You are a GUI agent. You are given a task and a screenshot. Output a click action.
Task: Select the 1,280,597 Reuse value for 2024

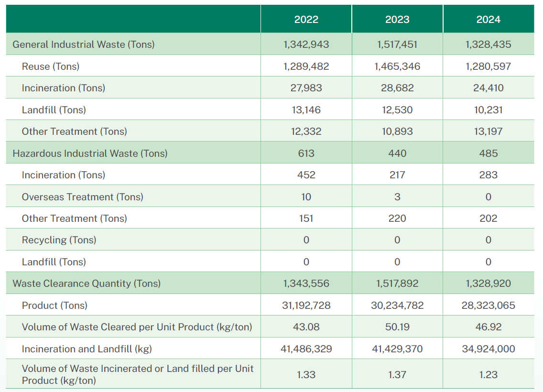click(488, 66)
